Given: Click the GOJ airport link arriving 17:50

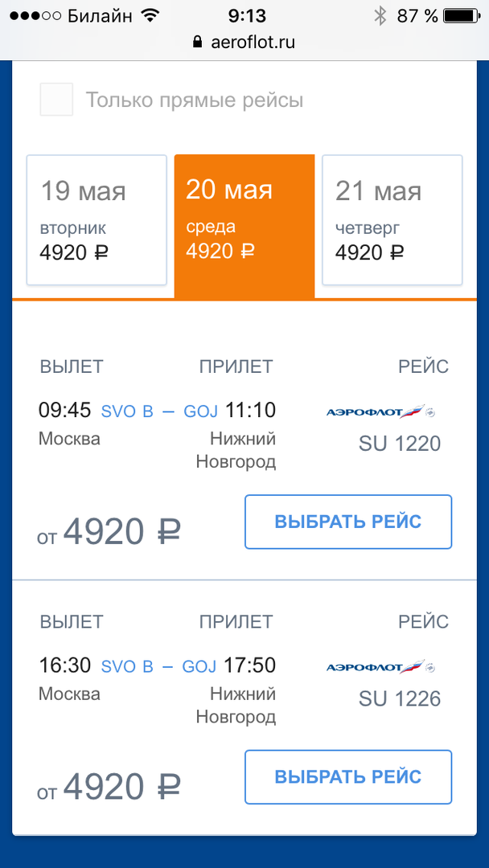Looking at the screenshot, I should (x=200, y=666).
